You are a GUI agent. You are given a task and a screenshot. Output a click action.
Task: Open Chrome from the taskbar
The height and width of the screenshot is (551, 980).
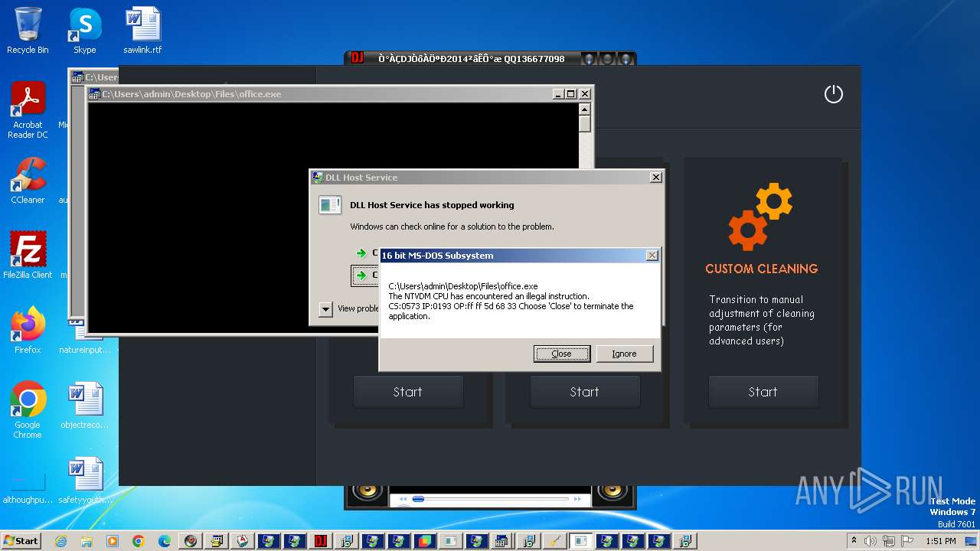coord(139,541)
